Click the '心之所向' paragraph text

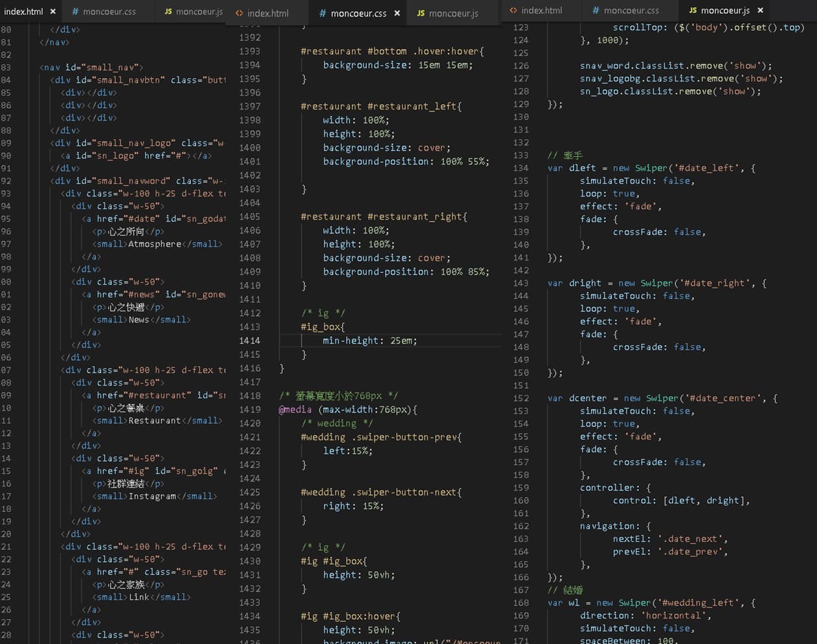coord(126,231)
